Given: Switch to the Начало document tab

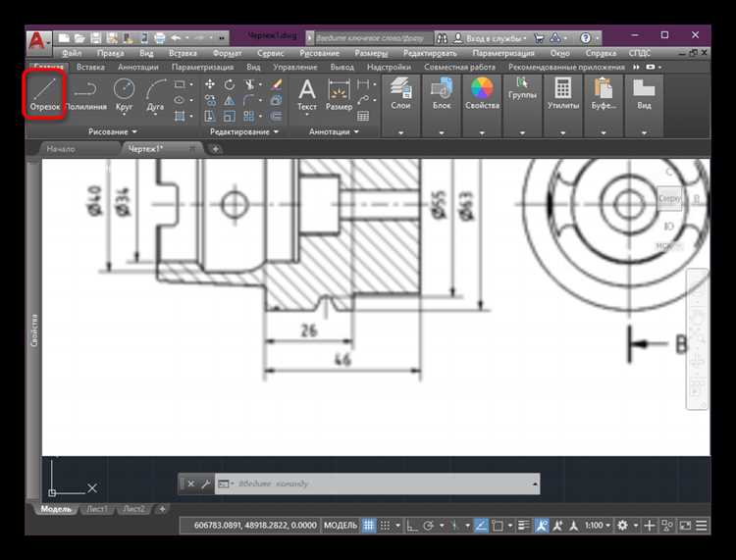Looking at the screenshot, I should coord(61,149).
